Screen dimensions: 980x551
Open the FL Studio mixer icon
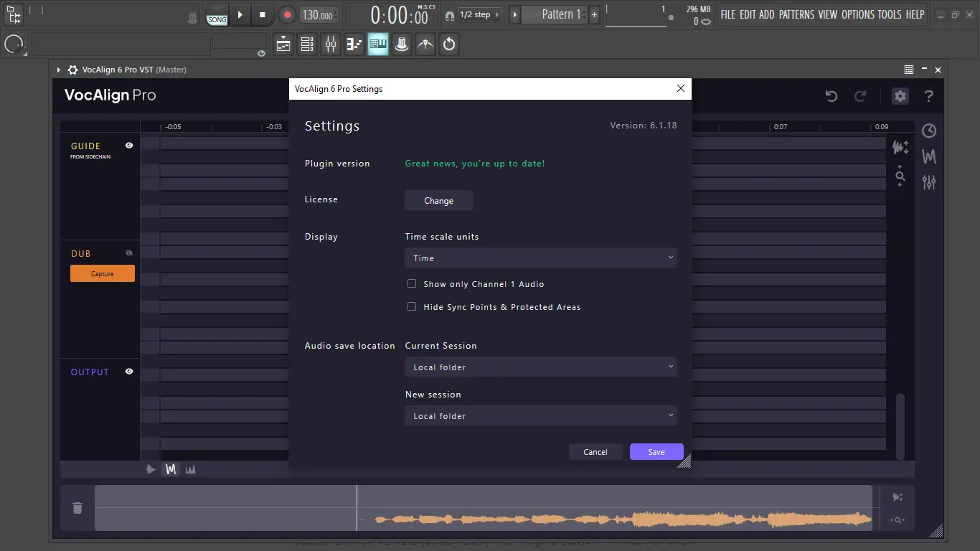331,44
